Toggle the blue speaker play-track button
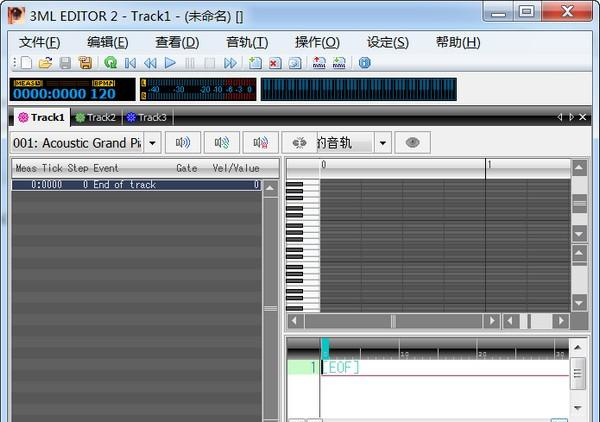The image size is (600, 422). point(183,143)
